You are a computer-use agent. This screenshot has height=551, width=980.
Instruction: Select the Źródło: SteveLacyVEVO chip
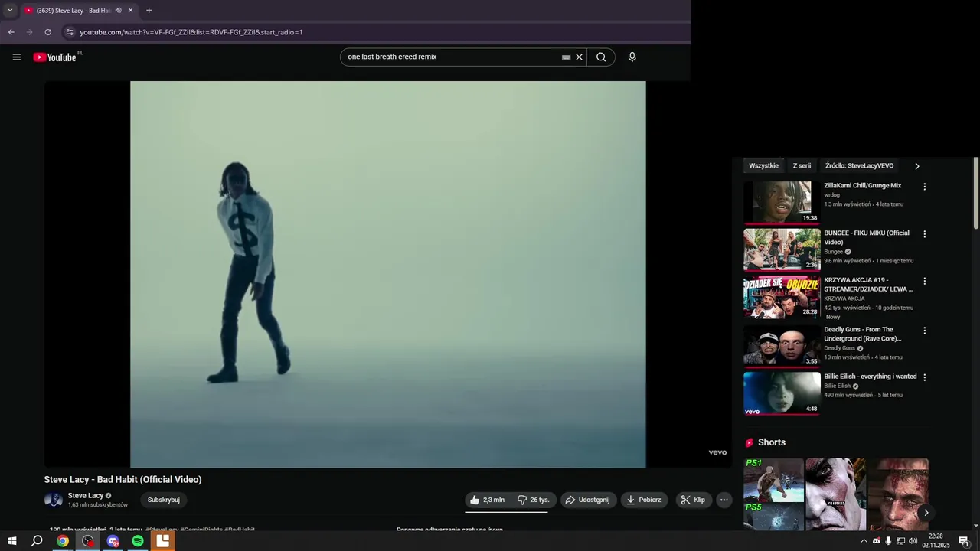pyautogui.click(x=859, y=166)
